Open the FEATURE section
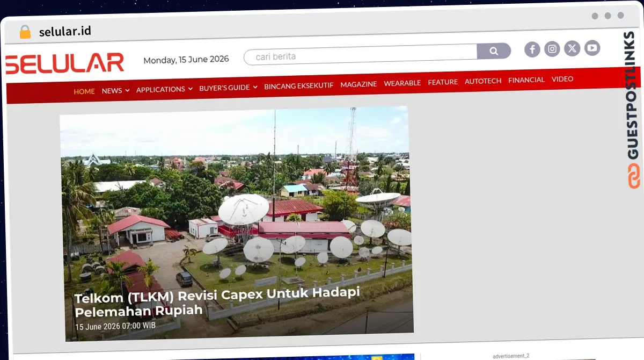Screen dimensions: 644x360 443,82
